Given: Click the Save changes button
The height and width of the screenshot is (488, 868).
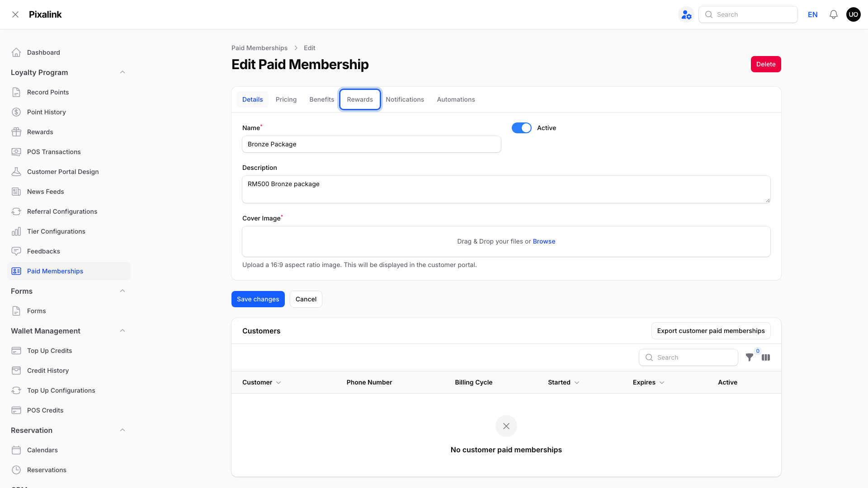Looking at the screenshot, I should point(258,299).
